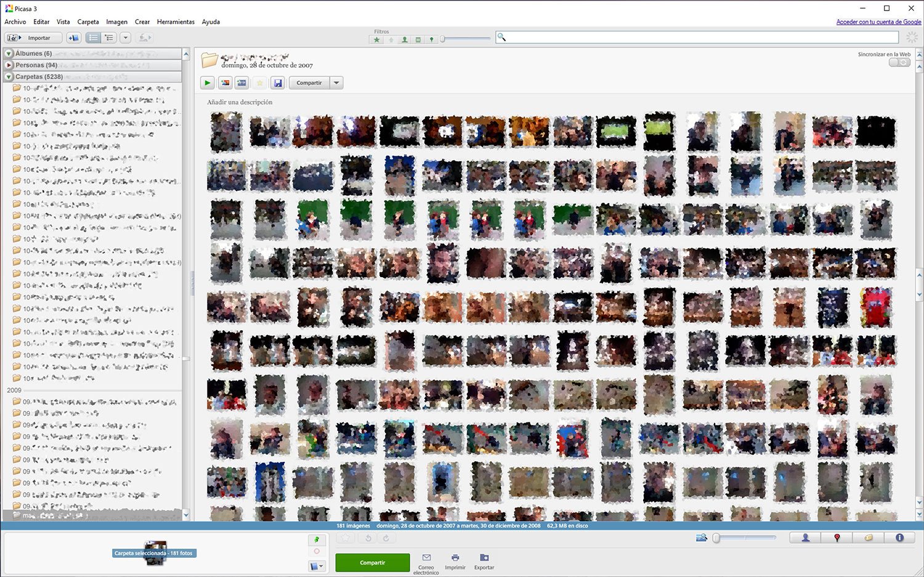The image size is (924, 577).
Task: Expand the Personas section
Action: tap(9, 65)
